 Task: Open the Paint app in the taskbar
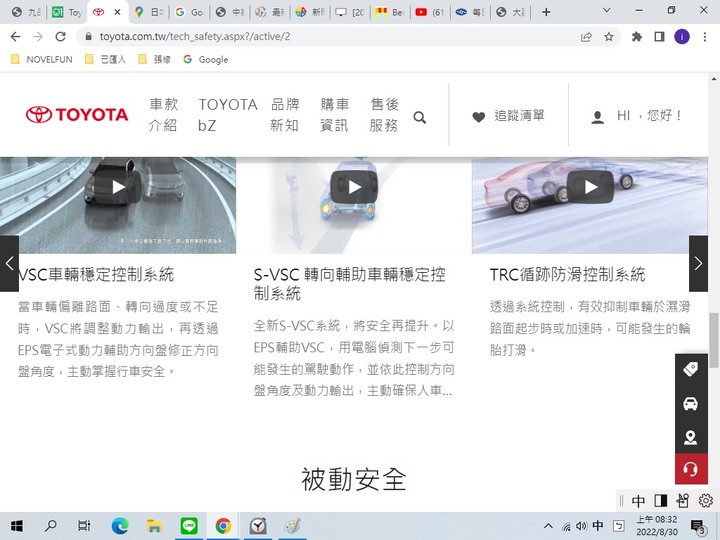pyautogui.click(x=292, y=526)
